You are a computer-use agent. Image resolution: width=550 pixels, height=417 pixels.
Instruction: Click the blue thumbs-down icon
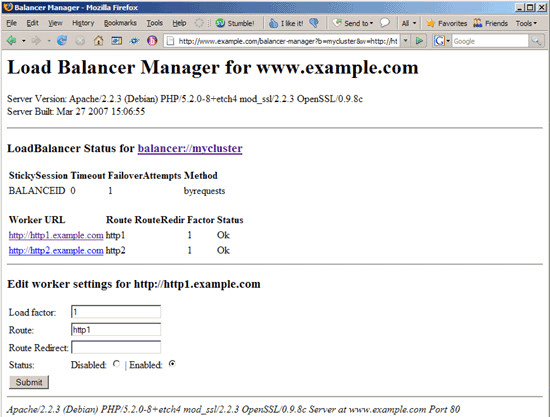click(x=314, y=23)
